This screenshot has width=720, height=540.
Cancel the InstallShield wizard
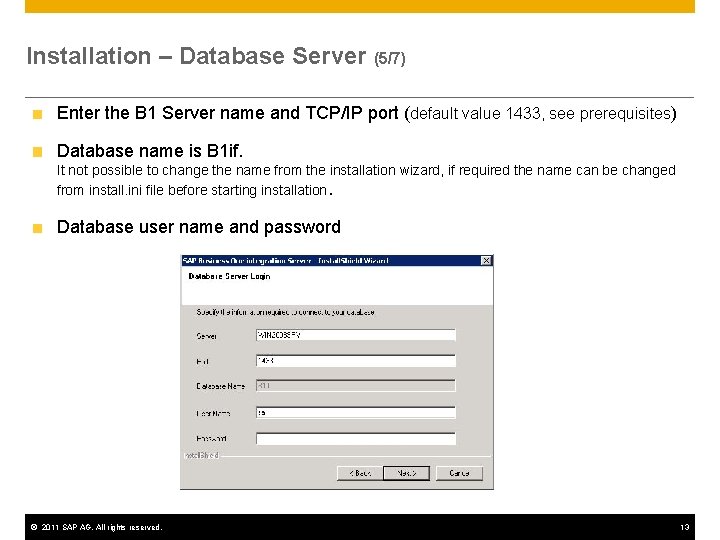click(x=459, y=473)
